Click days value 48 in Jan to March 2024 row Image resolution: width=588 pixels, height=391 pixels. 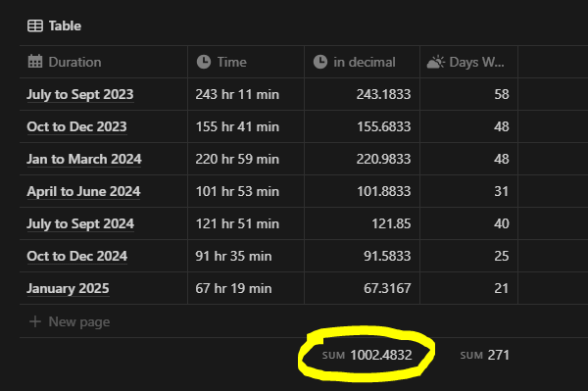tap(502, 159)
